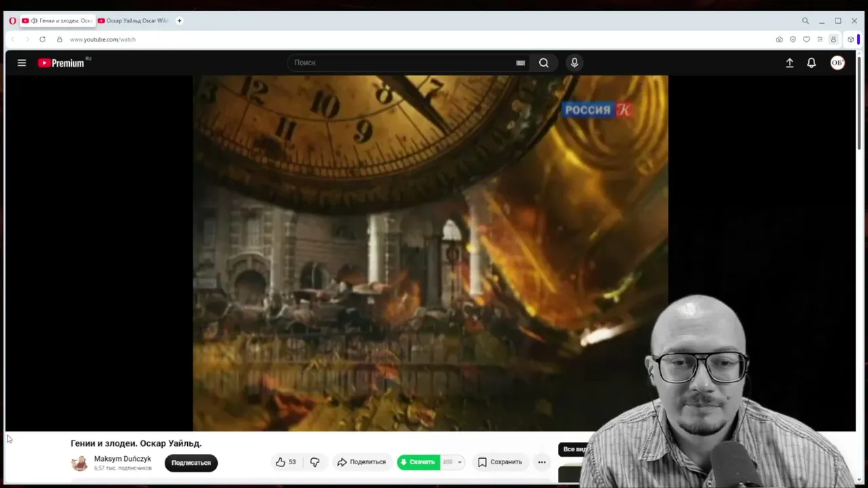View site security lock info
The image size is (868, 488).
[60, 39]
